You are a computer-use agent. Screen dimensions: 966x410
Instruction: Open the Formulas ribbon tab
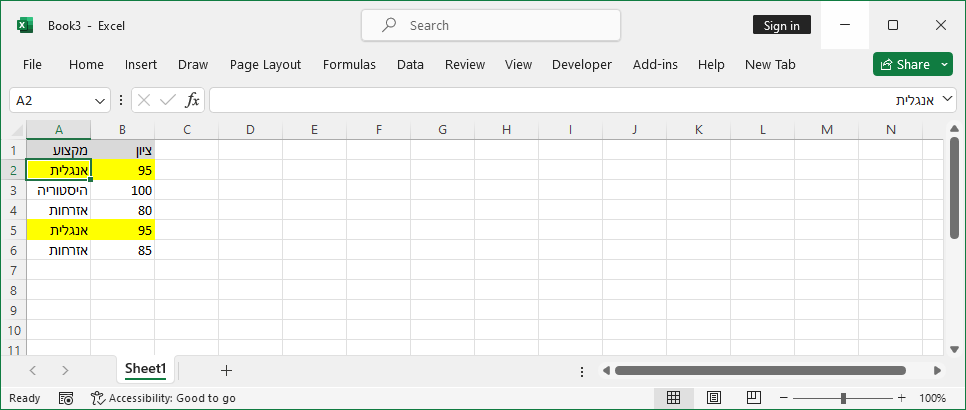tap(349, 64)
